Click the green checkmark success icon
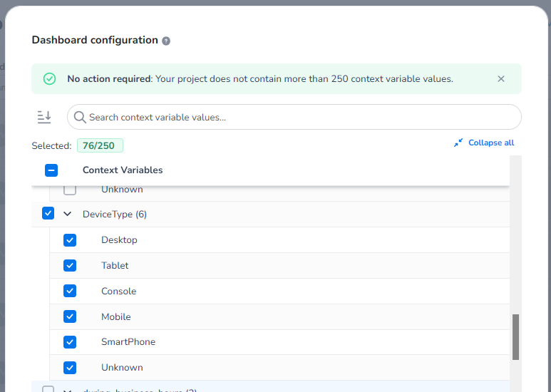The width and height of the screenshot is (551, 392). coord(49,79)
